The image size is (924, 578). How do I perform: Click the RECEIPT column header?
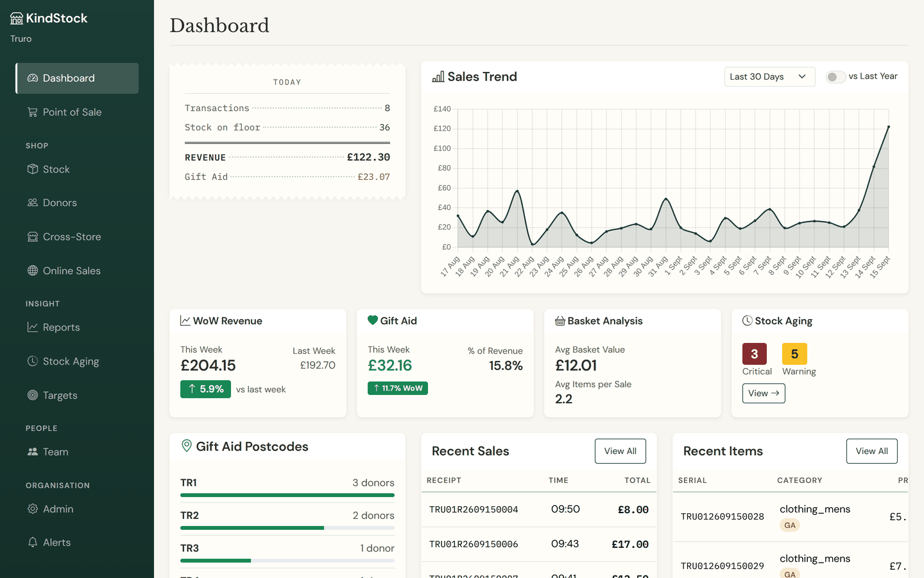tap(444, 480)
